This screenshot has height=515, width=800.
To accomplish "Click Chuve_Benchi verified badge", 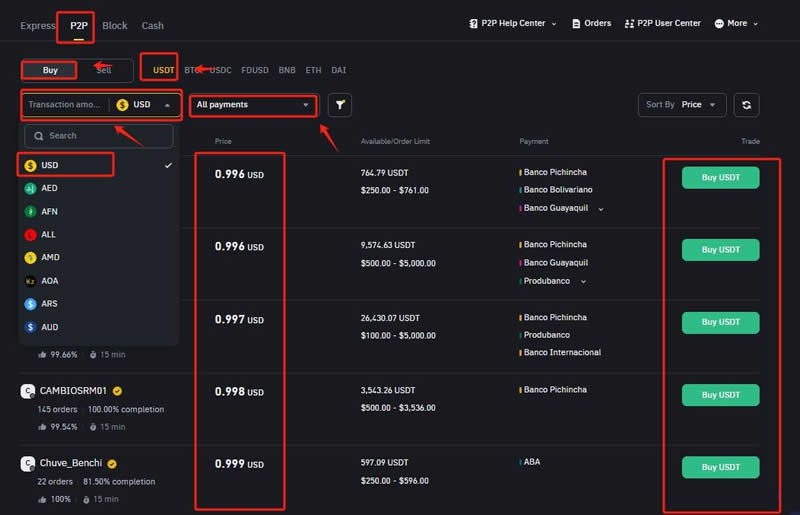I will tap(112, 464).
